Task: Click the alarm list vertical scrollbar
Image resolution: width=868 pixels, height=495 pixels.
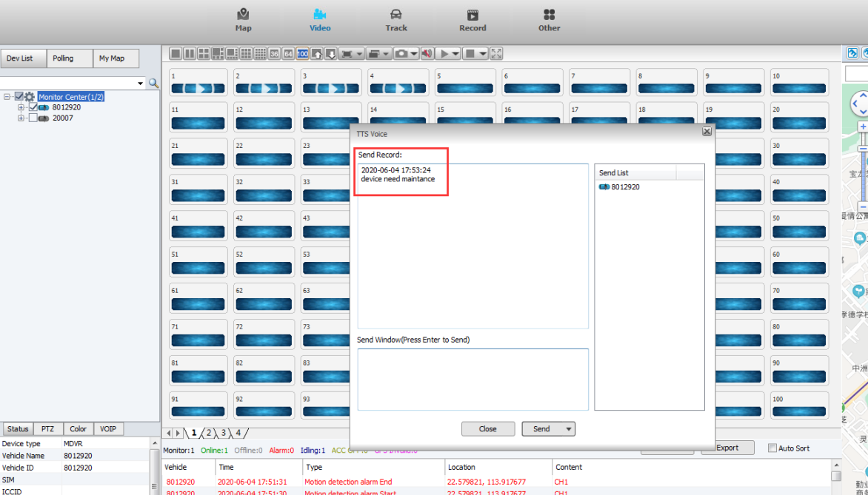Action: click(x=836, y=477)
